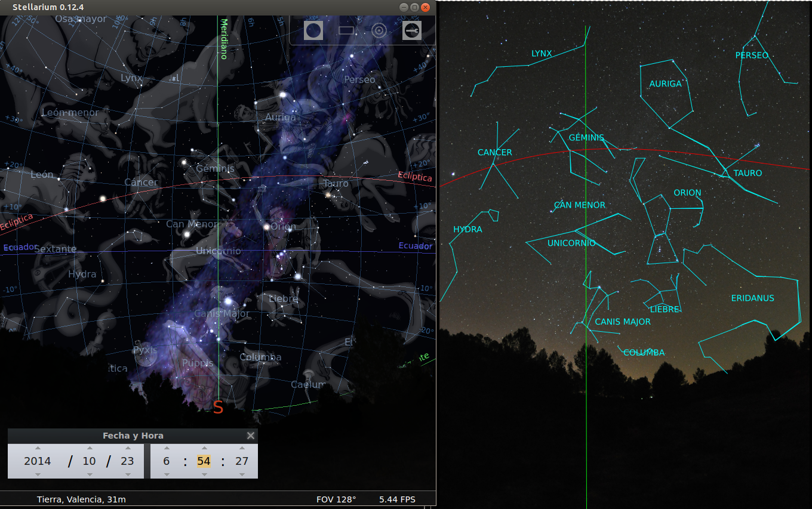Click the CAN MENOR label in the photo
Screen dimensions: 812x509
(x=580, y=205)
